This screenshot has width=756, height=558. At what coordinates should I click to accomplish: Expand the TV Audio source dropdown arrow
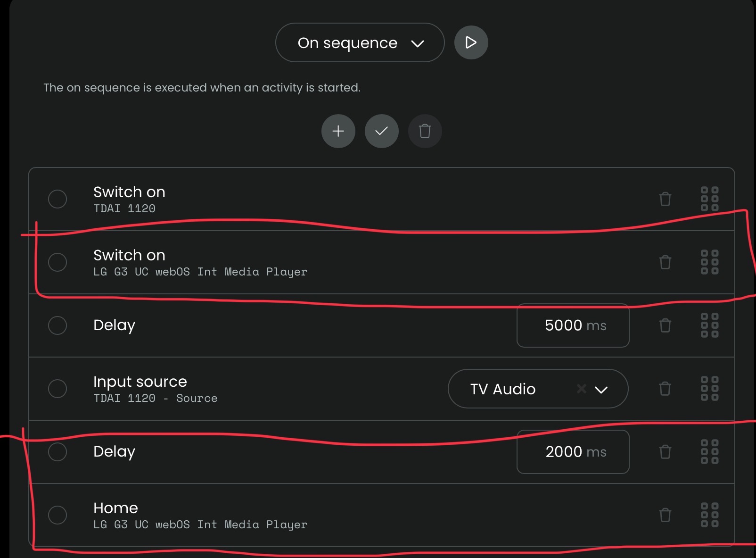click(601, 390)
